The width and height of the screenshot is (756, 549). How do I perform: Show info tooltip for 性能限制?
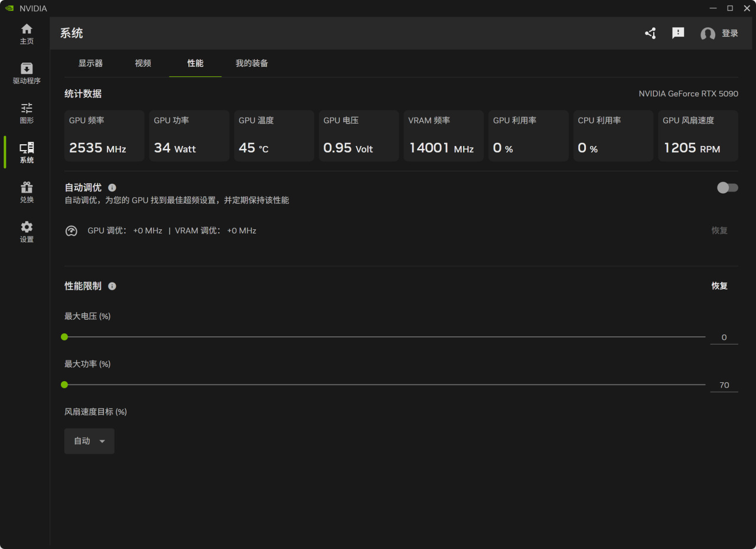click(x=112, y=286)
